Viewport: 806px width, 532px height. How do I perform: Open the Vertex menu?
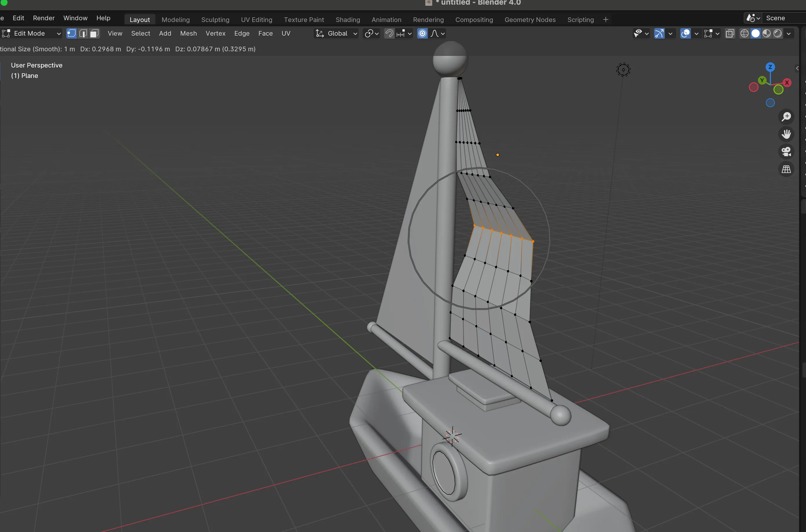216,33
